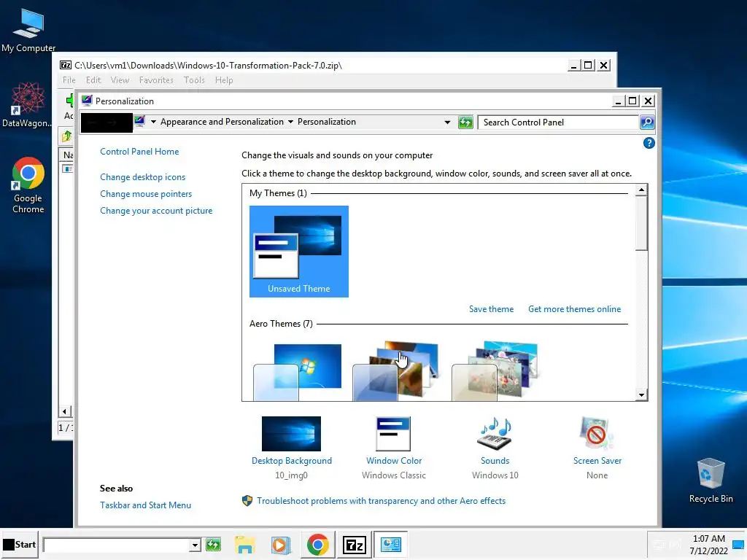Open the media player taskbar icon
This screenshot has height=560, width=747.
(x=281, y=544)
